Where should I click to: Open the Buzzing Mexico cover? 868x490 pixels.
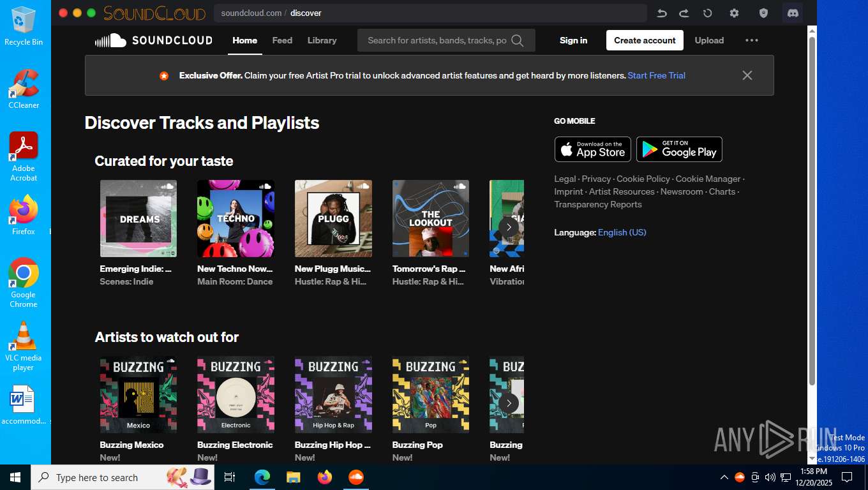click(138, 394)
